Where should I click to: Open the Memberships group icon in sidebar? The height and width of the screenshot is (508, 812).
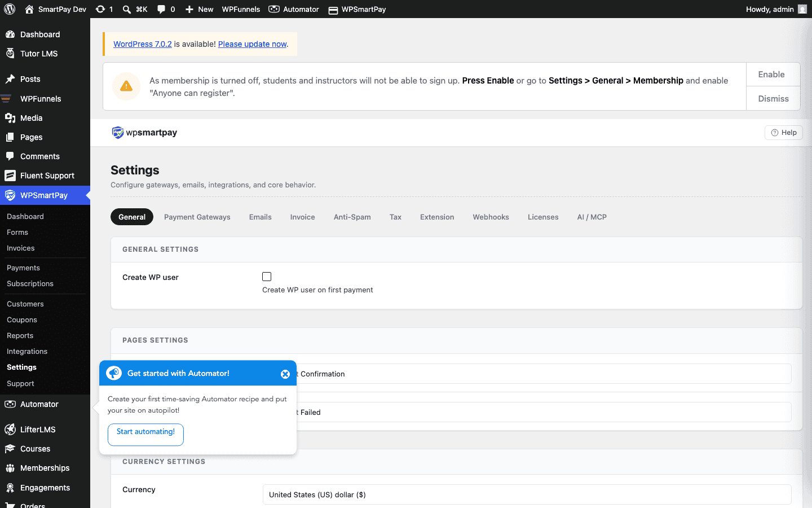(x=10, y=468)
